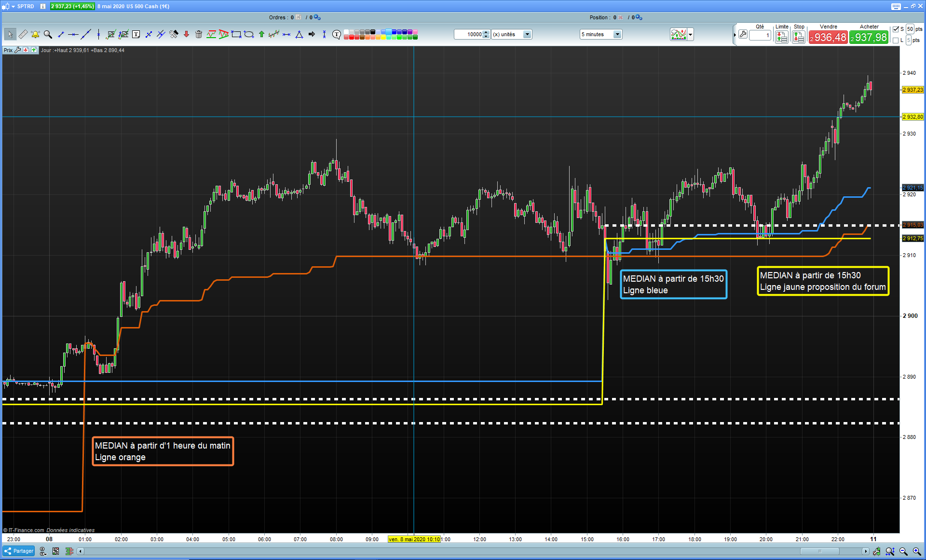926x560 pixels.
Task: Open the 5 minutes timeframe dropdown
Action: pyautogui.click(x=617, y=34)
